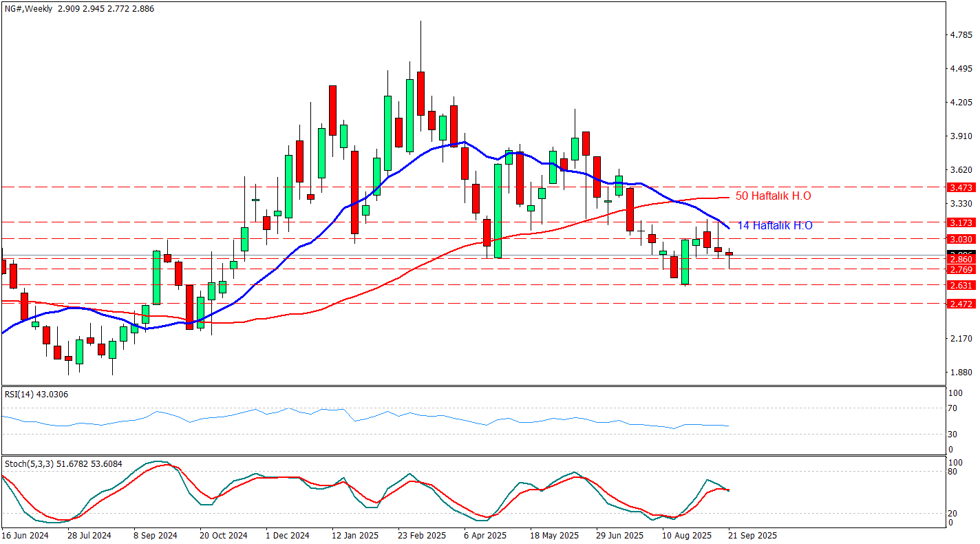Select the 18 May 2025 date label
The width and height of the screenshot is (980, 544).
(x=555, y=535)
